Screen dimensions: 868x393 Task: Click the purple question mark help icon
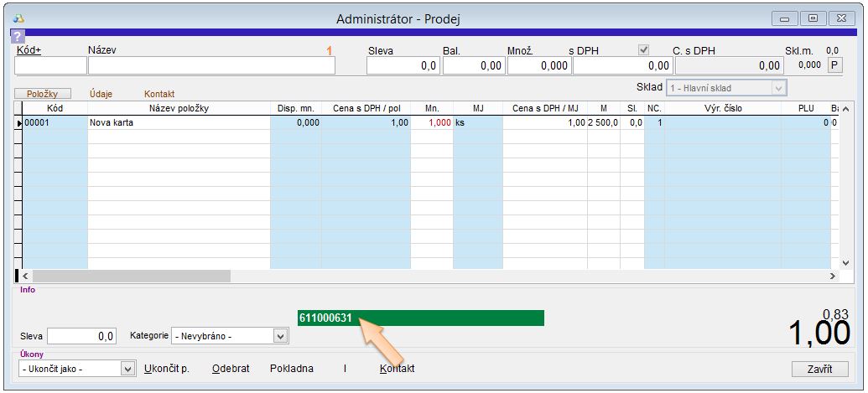pyautogui.click(x=18, y=36)
